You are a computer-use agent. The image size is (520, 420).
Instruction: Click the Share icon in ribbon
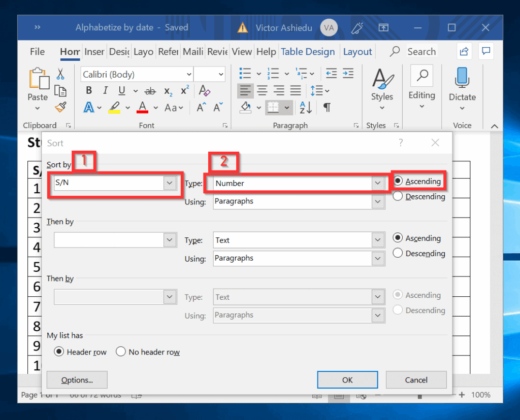pos(464,51)
